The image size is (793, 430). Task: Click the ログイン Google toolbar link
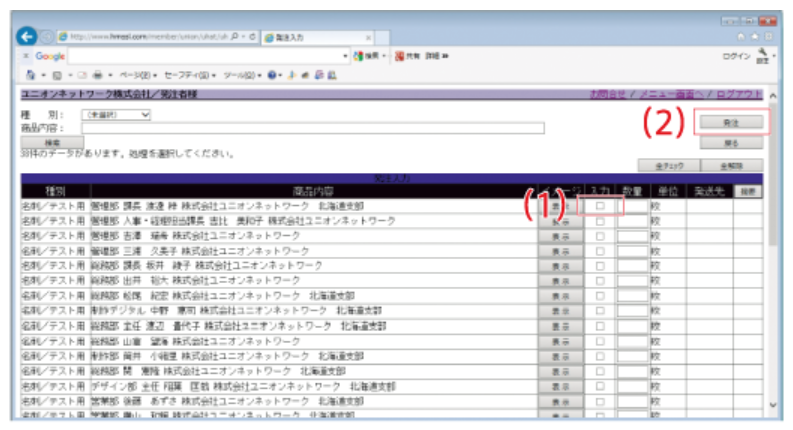(x=736, y=56)
